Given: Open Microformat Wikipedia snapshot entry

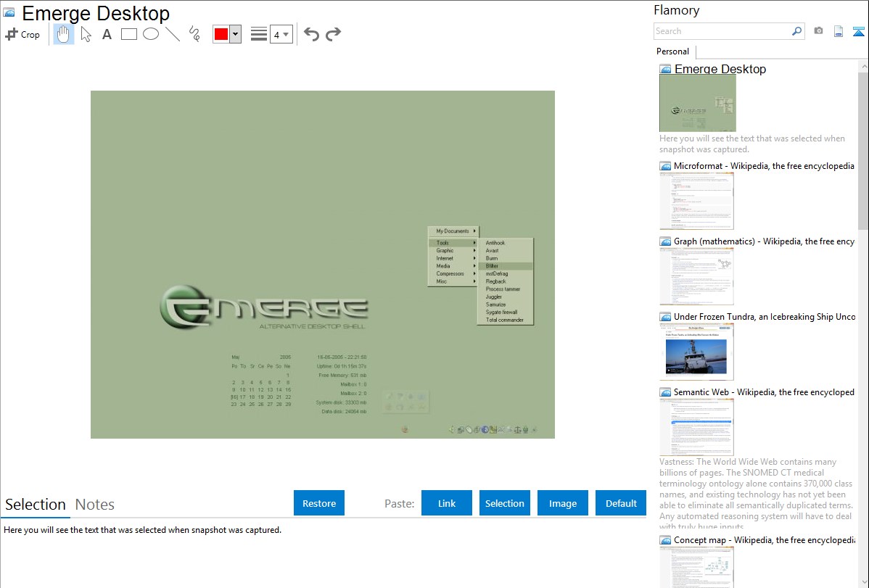Looking at the screenshot, I should pyautogui.click(x=764, y=166).
